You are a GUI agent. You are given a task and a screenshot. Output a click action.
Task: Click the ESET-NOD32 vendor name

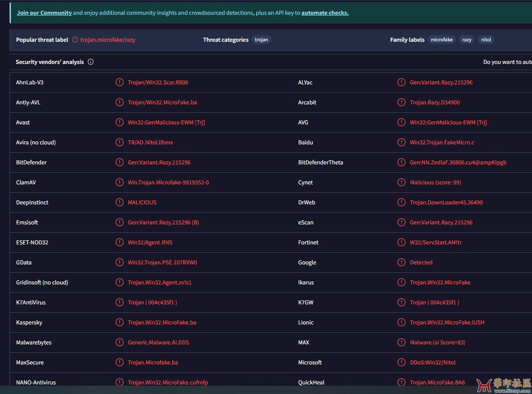click(32, 242)
